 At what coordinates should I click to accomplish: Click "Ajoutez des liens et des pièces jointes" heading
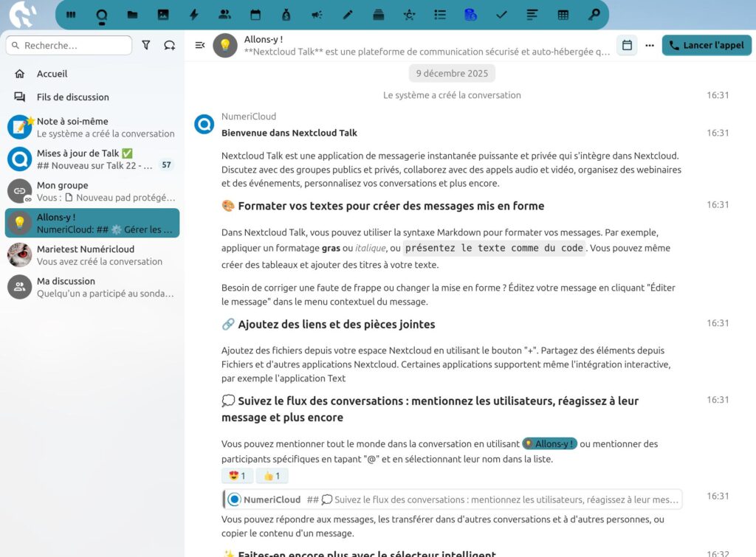[329, 325]
